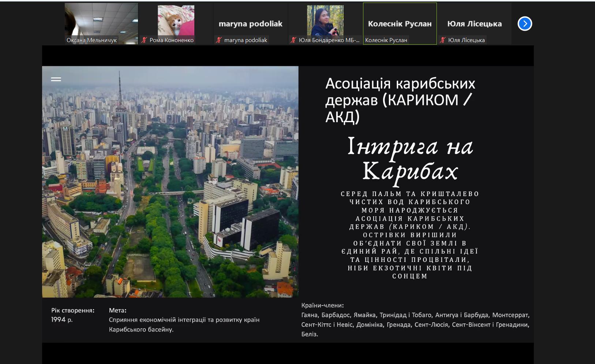Viewport: 595px width, 364px height.
Task: Show next participants with blue arrow
Action: [x=524, y=24]
